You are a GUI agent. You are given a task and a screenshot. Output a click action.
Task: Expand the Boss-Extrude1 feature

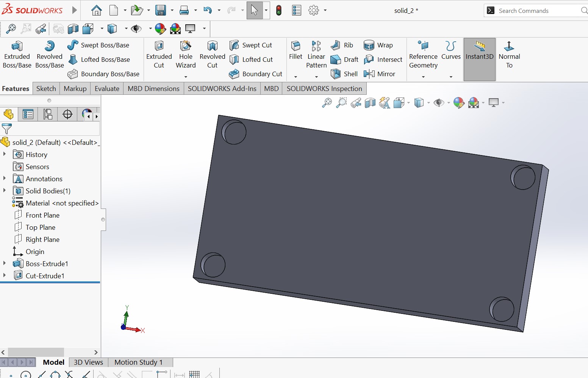tap(5, 263)
